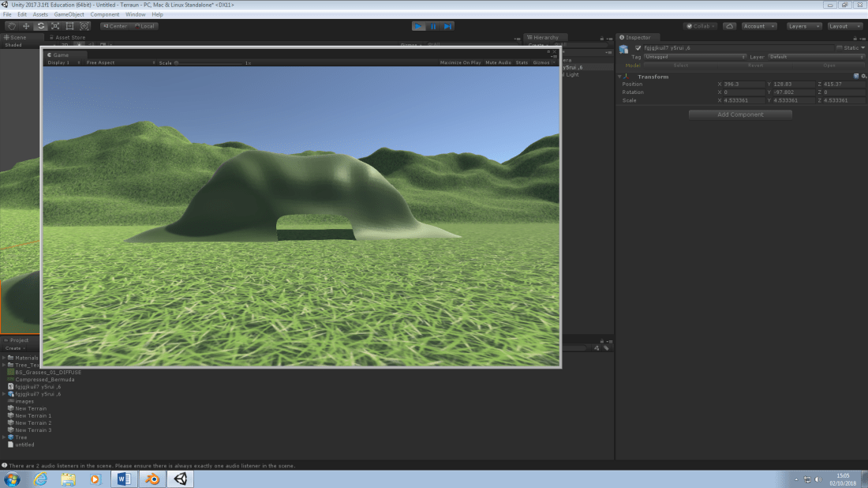Select the Hand tool in toolbar
This screenshot has width=868, height=488.
point(12,26)
